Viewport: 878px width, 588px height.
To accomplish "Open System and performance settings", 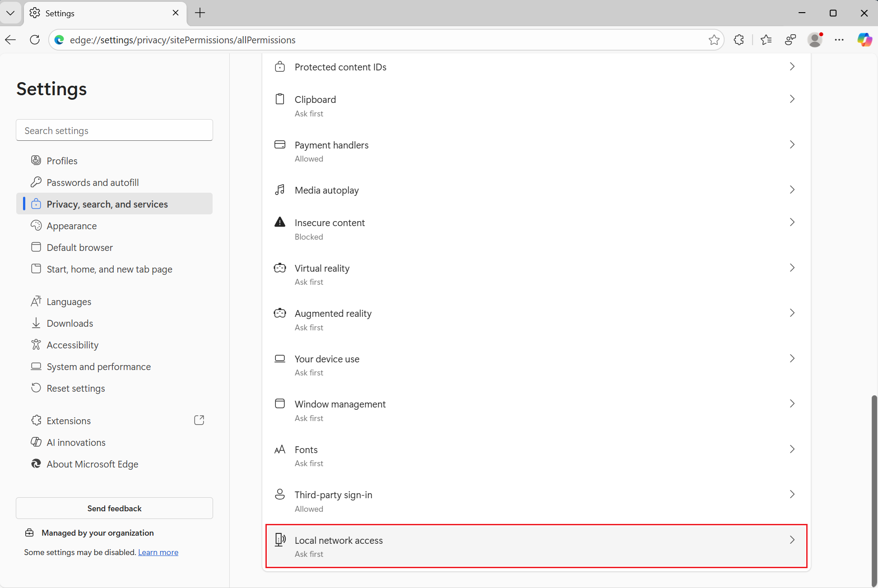I will (114, 366).
